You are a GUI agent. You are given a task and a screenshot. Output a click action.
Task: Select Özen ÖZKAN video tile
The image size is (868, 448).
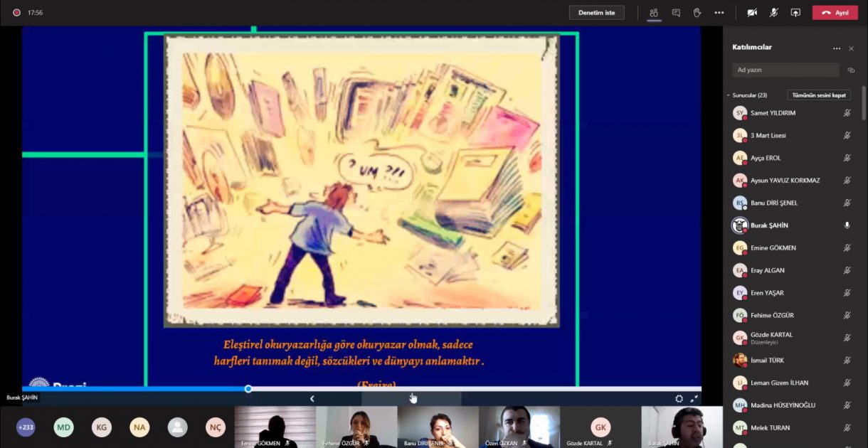519,427
